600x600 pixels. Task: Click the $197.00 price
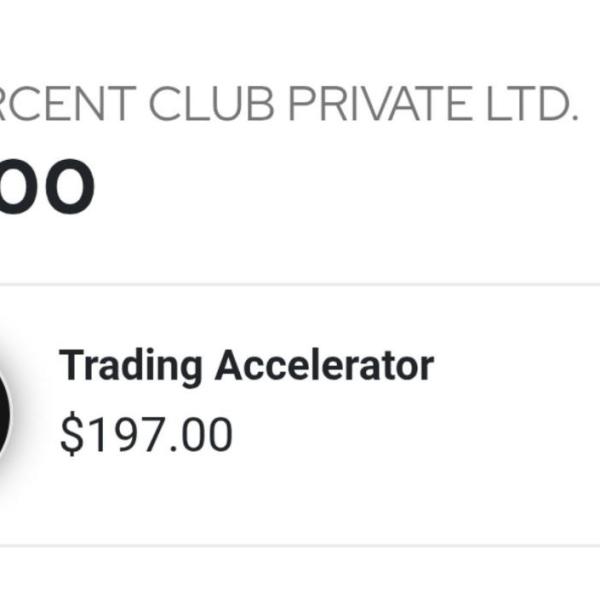[146, 435]
